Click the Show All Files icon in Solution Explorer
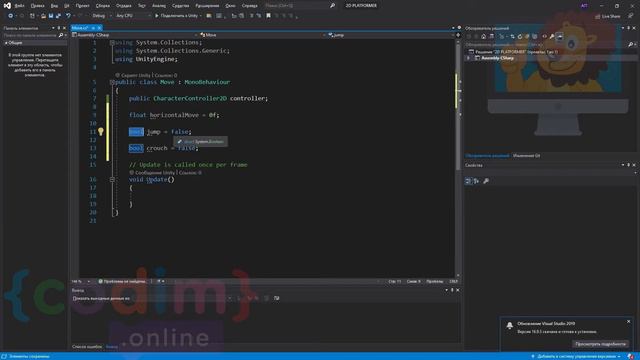This screenshot has height=360, width=640. [534, 37]
